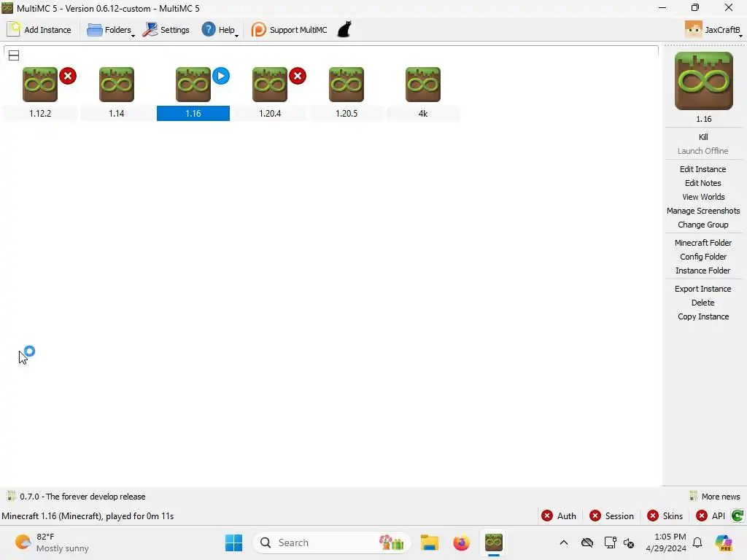Open Copilot preview icon in the taskbar
The image size is (747, 560).
point(724,542)
